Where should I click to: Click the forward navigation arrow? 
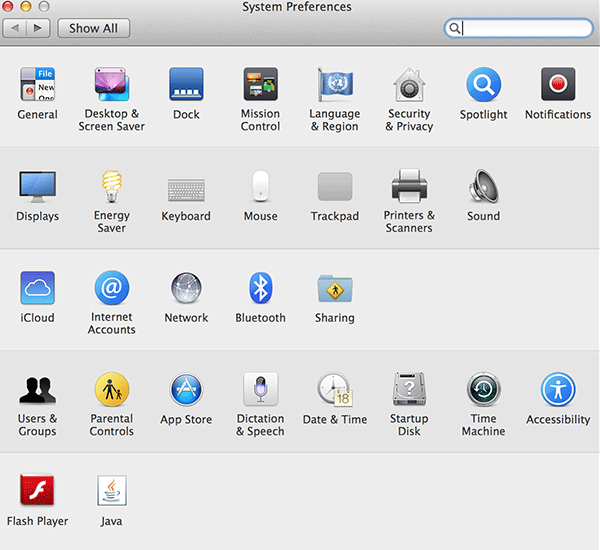(x=38, y=29)
